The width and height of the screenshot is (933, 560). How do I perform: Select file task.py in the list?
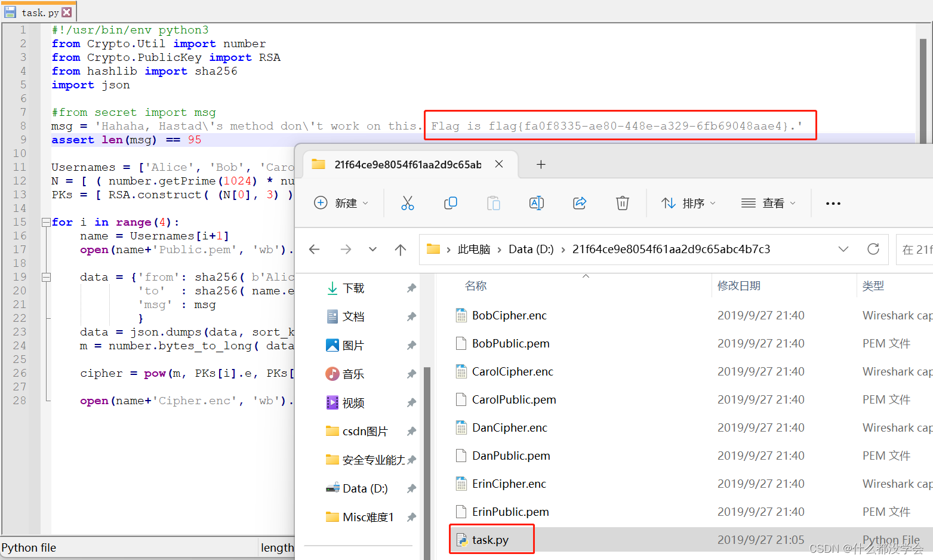pos(490,540)
